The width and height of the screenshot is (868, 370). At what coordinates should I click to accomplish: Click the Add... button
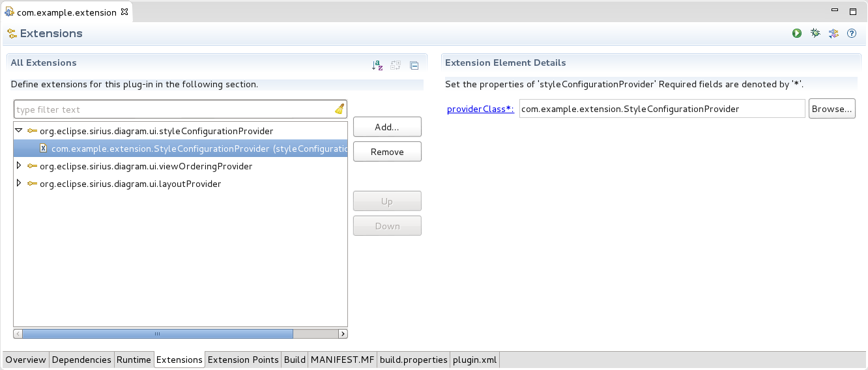pos(387,127)
